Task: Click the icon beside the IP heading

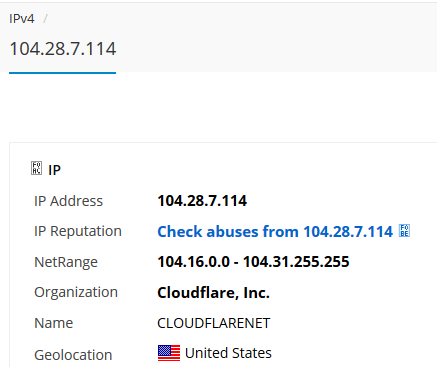Action: point(36,168)
